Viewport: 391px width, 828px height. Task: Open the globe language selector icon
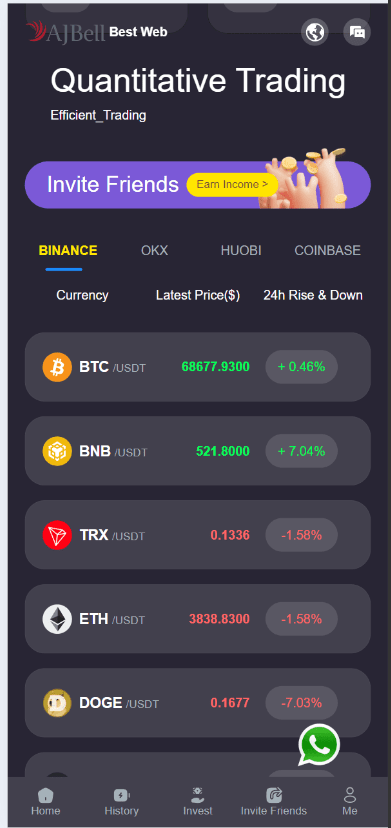pos(315,32)
